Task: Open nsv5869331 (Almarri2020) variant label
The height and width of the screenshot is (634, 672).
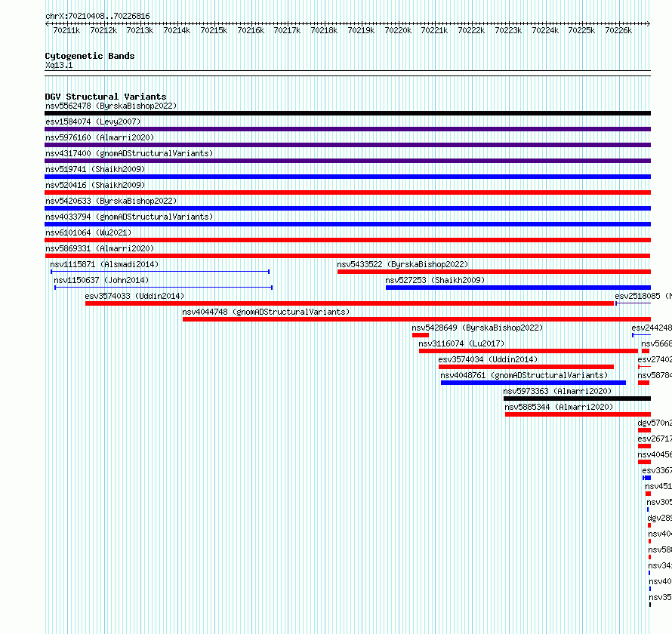Action: [x=100, y=248]
